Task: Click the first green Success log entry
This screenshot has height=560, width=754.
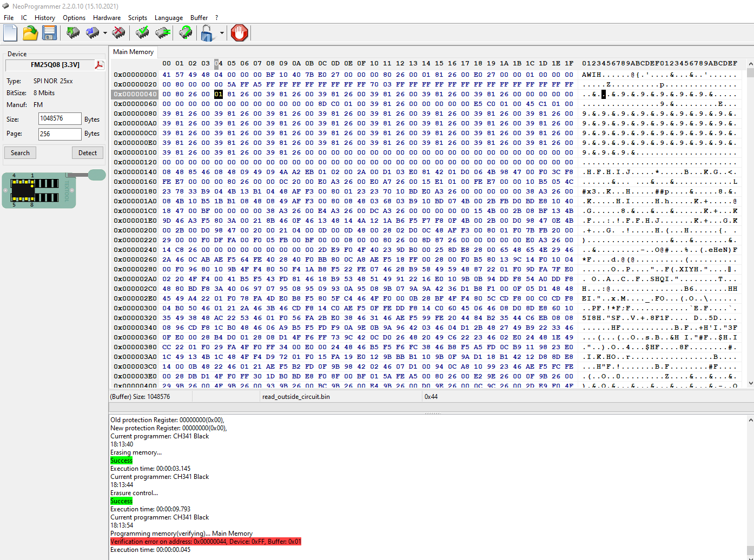Action: point(121,461)
